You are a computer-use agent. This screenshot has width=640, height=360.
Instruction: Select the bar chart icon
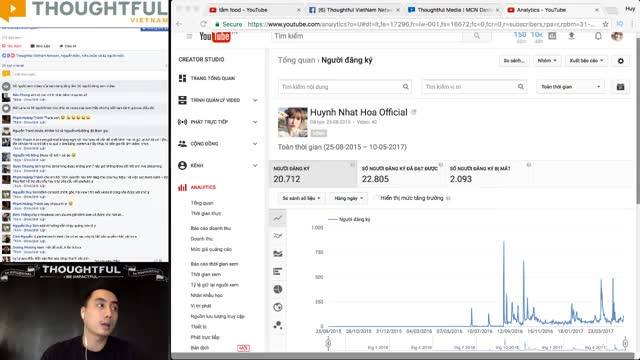click(x=278, y=271)
